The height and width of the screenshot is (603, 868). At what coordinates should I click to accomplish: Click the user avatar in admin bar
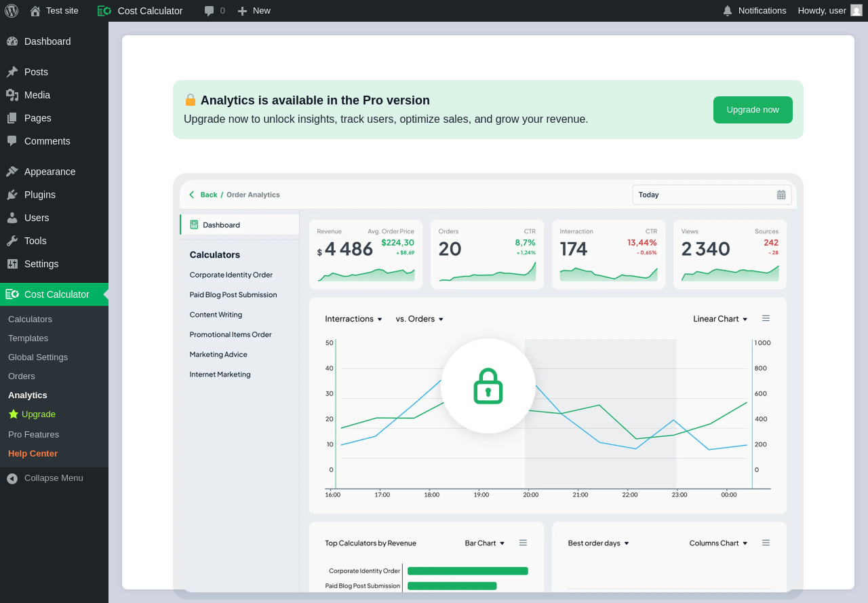click(856, 11)
